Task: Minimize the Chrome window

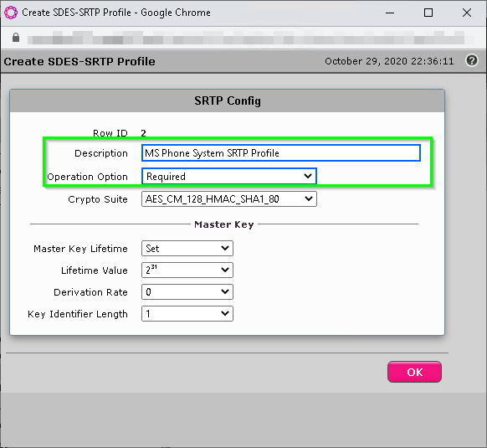Action: pos(390,13)
